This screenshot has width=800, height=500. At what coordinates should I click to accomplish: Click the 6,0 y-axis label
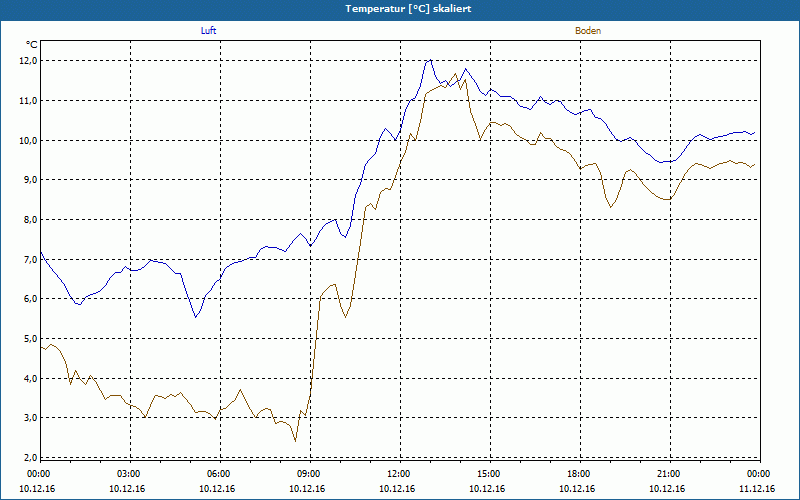coord(31,298)
